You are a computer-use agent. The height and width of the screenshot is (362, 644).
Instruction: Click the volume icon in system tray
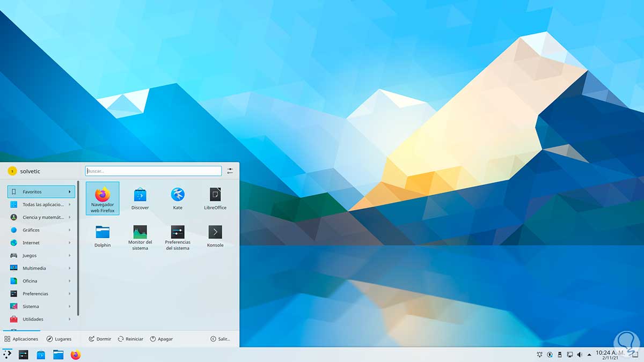click(x=580, y=354)
